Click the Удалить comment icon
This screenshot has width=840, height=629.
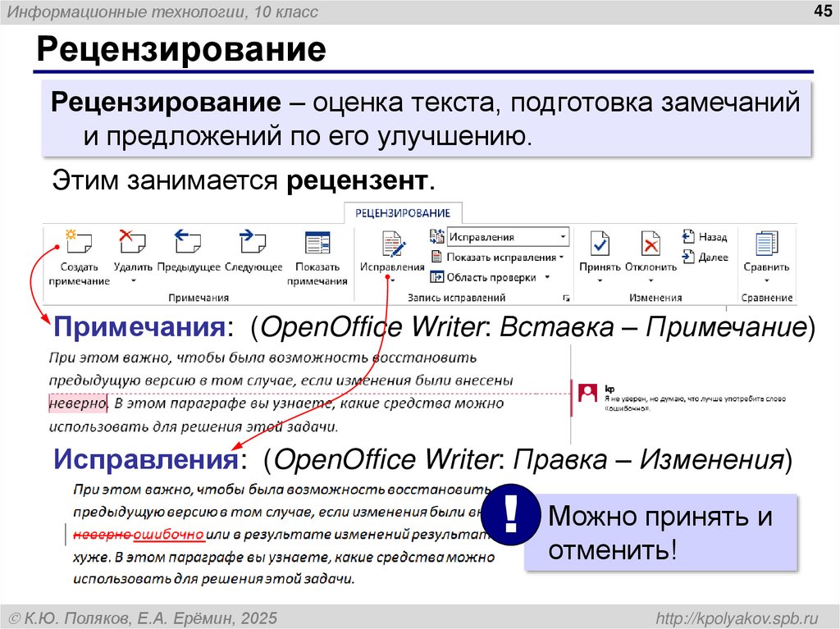pyautogui.click(x=132, y=242)
